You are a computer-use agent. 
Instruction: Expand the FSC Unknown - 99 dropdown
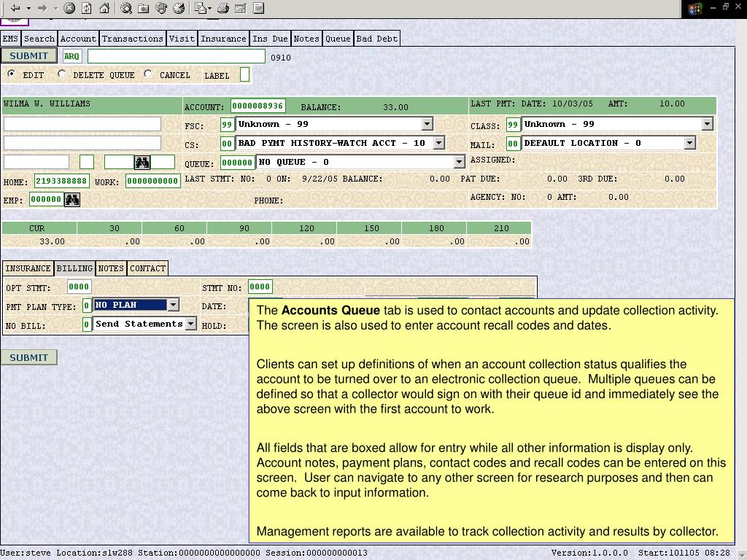[427, 124]
